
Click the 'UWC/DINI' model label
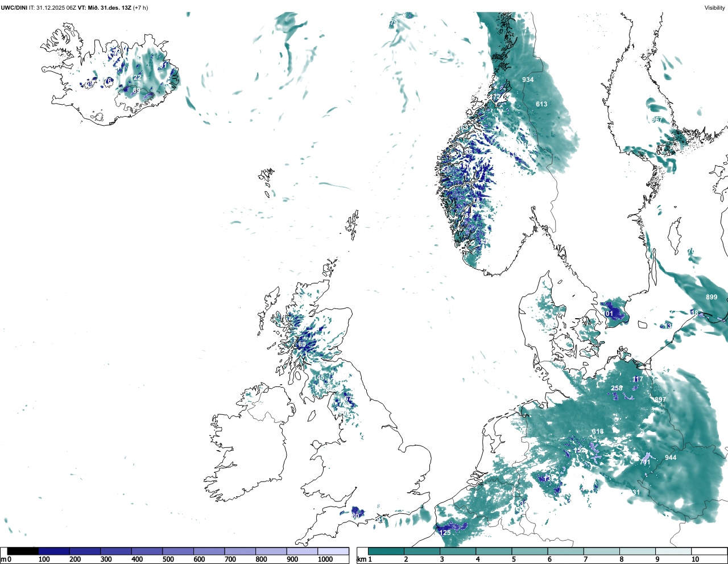pos(14,8)
